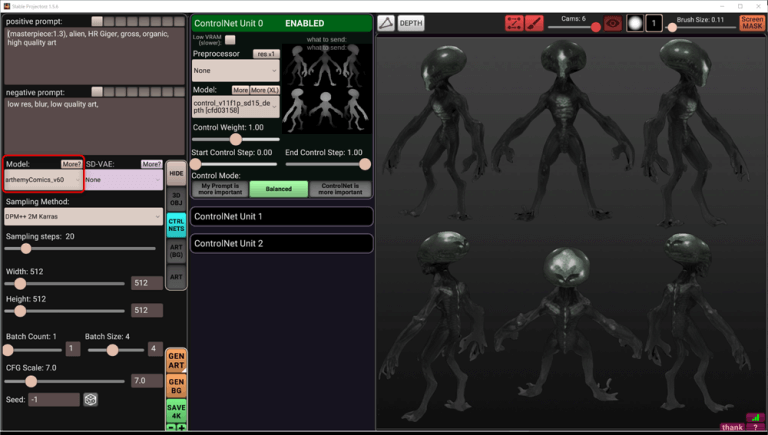Open the Sampling Method dropdown

[83, 216]
